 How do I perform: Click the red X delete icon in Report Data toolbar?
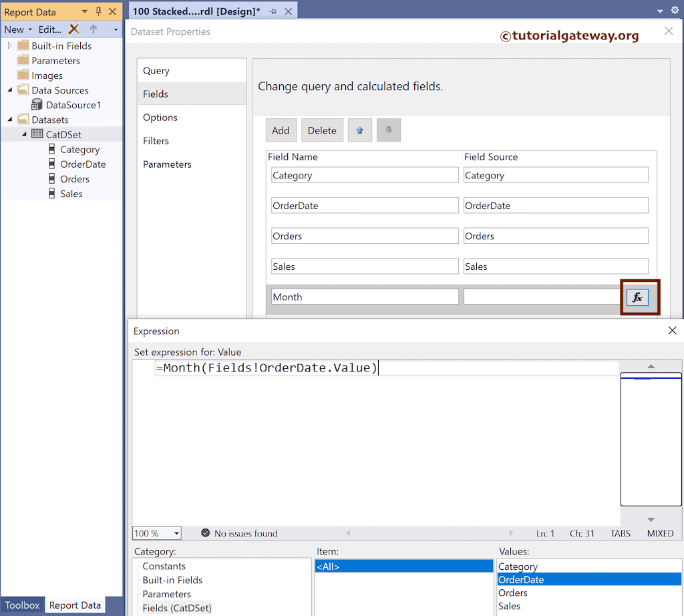click(x=73, y=29)
